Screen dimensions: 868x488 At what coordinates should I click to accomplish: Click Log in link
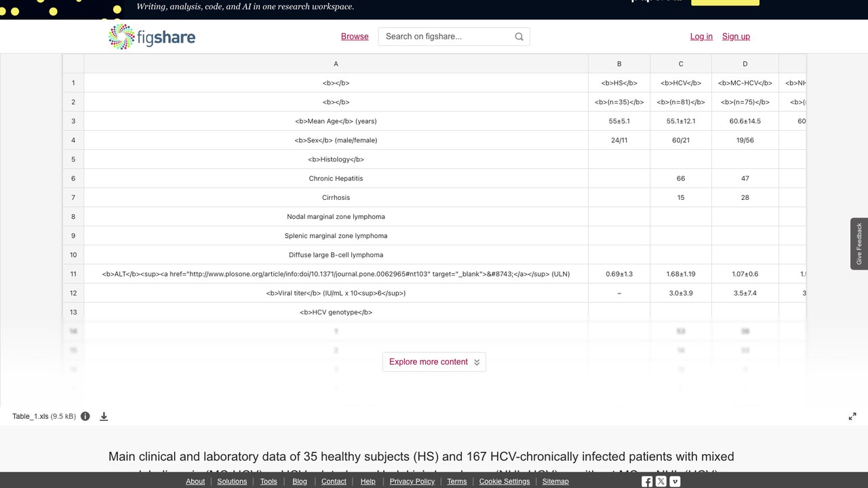pyautogui.click(x=701, y=37)
